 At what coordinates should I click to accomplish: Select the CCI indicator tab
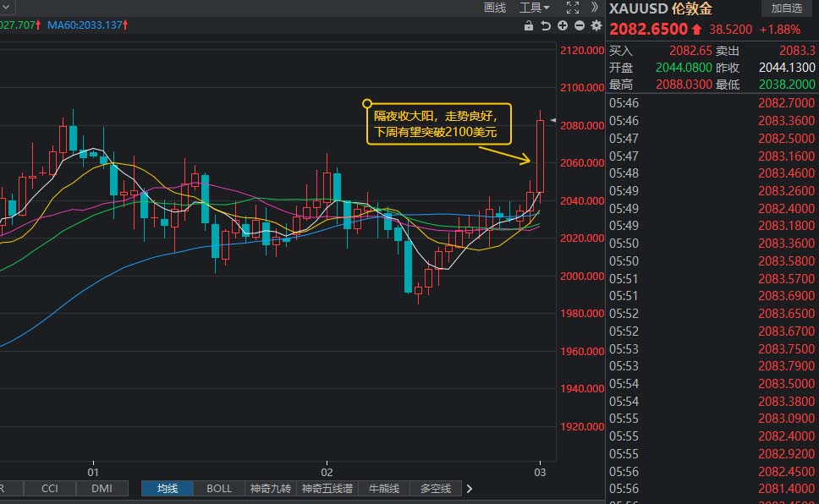[x=50, y=488]
